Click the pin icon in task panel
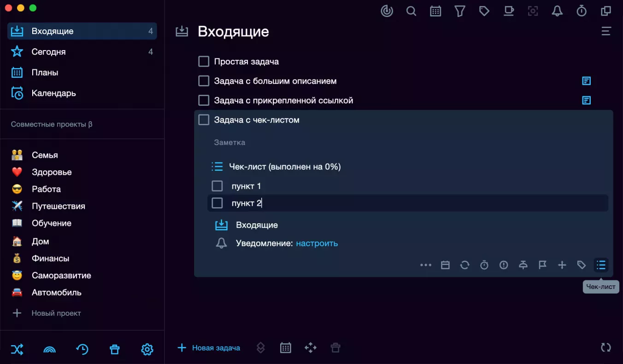This screenshot has height=364, width=623. click(x=523, y=265)
